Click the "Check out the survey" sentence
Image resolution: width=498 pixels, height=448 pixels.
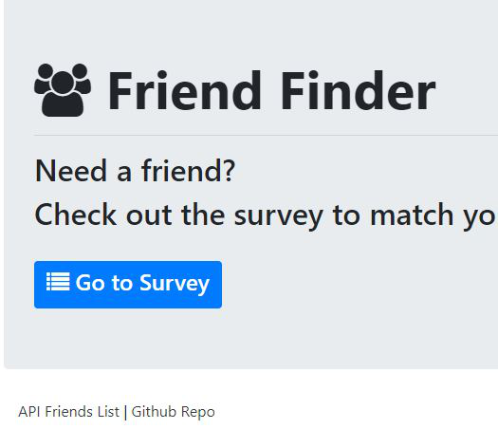[x=265, y=216]
